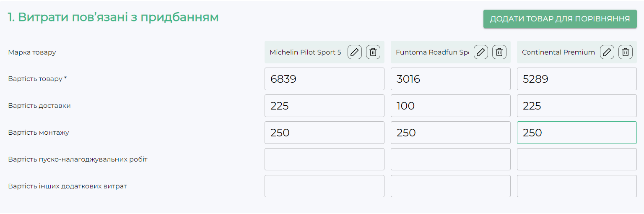Click the empty Funtoma commissioning works cost field
Screen dimensions: 644x214
point(450,159)
